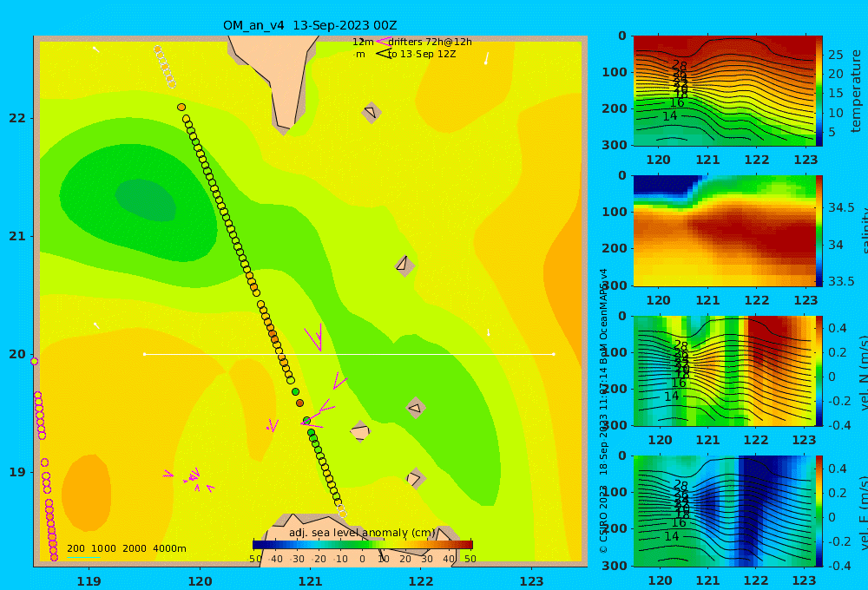Click the CSIRO BoM OceanMAPS v4 credit text
Image resolution: width=868 pixels, height=590 pixels.
tap(603, 410)
